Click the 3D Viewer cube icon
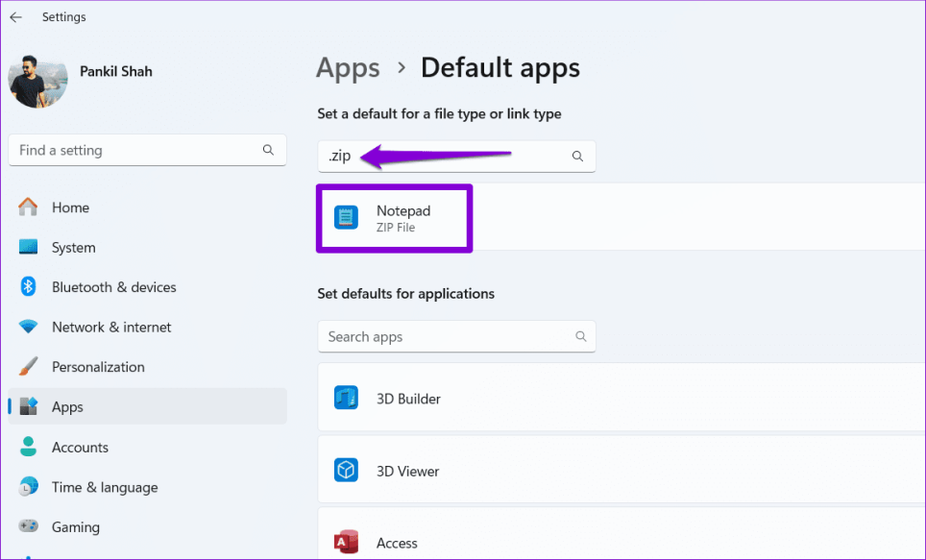 [346, 470]
